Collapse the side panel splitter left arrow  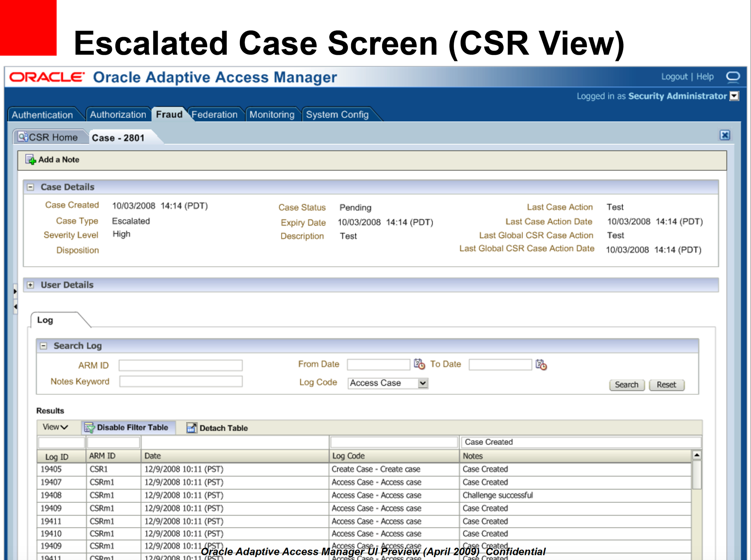click(x=15, y=307)
